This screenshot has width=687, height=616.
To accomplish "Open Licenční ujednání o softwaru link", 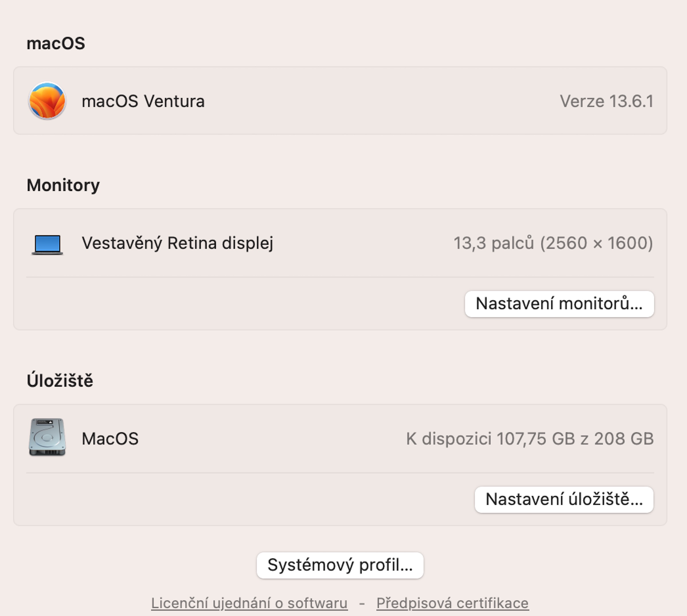I will coord(249,603).
